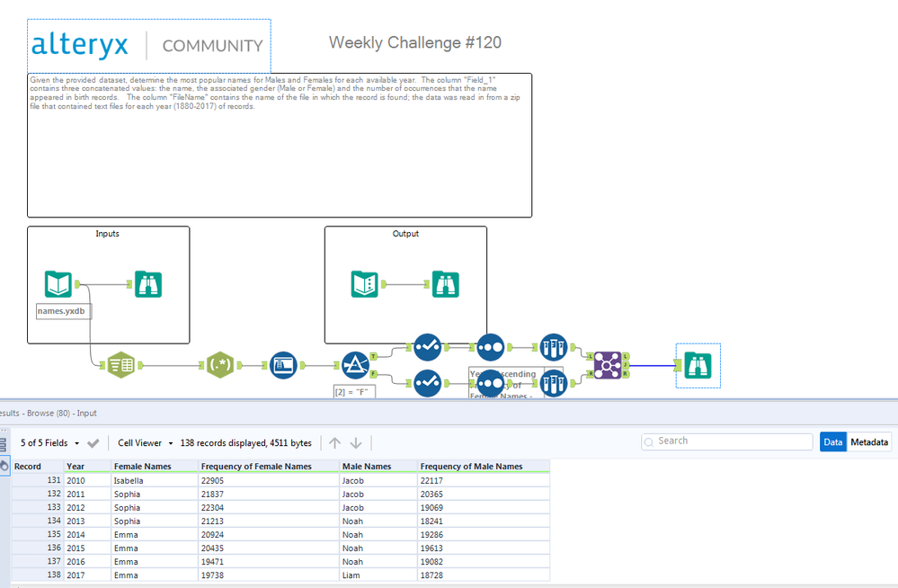The image size is (898, 588).
Task: Select the RegEx tool
Action: pyautogui.click(x=220, y=364)
